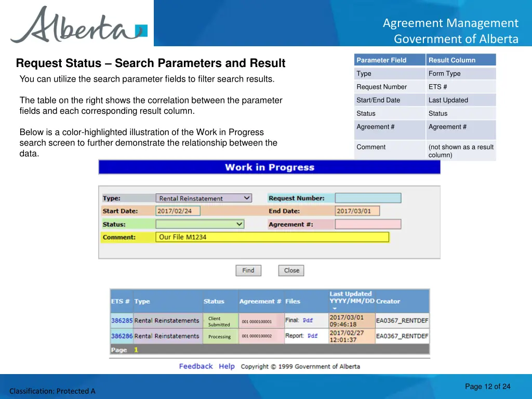Go to page 1 of results

[136, 350]
